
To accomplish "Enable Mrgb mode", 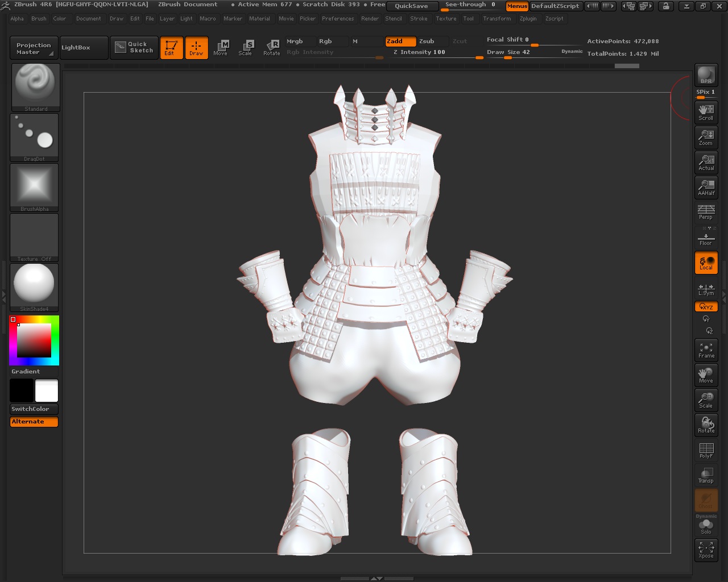I will pyautogui.click(x=300, y=41).
